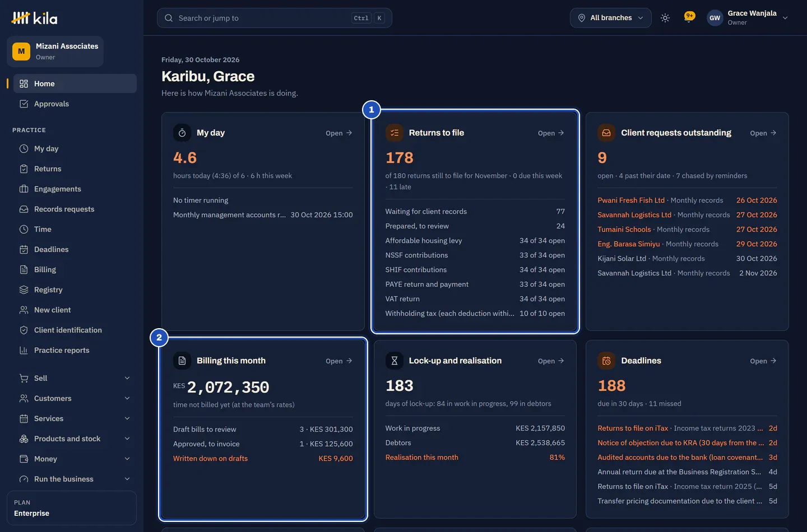Go to Home in the sidebar
The image size is (807, 532).
[x=75, y=83]
